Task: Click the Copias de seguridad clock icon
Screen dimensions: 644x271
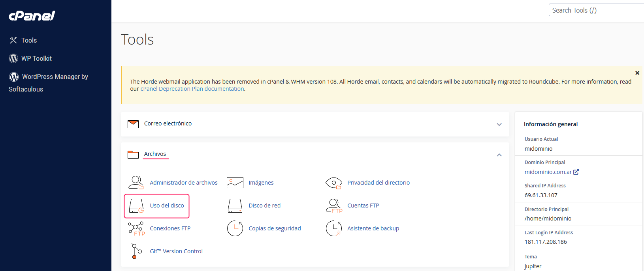Action: click(x=235, y=228)
